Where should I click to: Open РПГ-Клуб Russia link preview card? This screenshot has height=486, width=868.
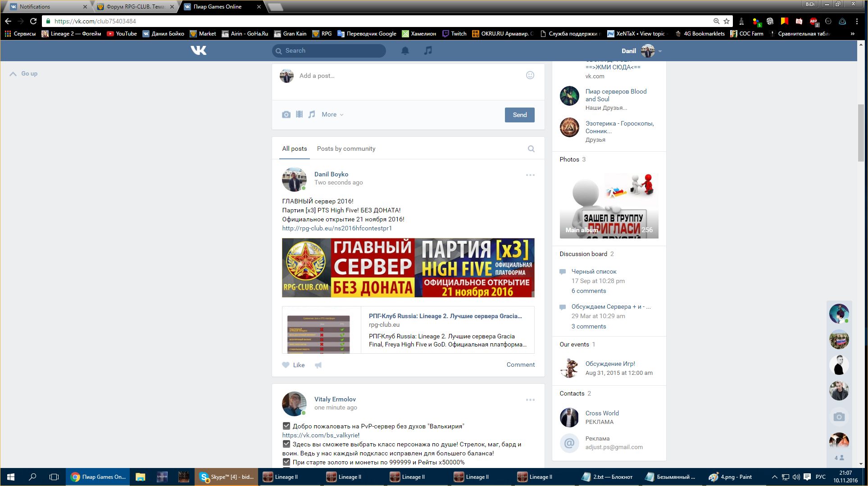coord(408,330)
